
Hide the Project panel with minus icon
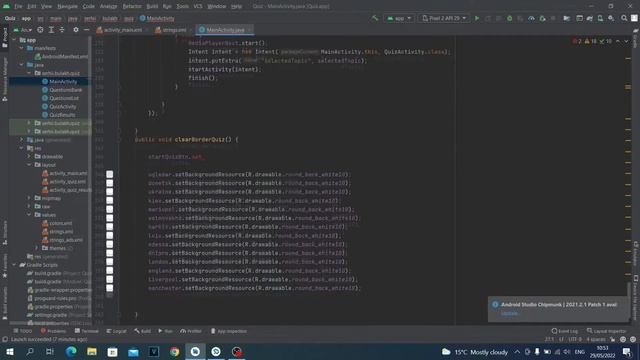(87, 30)
